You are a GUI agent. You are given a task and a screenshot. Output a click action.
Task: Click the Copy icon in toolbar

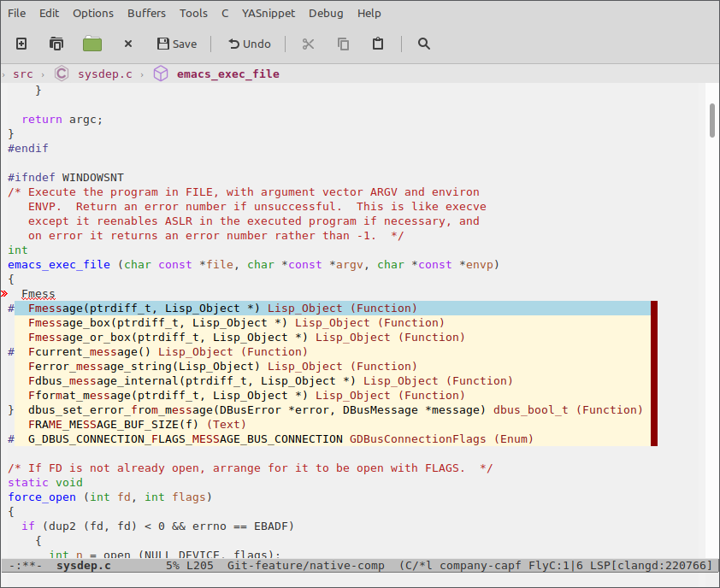[x=344, y=44]
